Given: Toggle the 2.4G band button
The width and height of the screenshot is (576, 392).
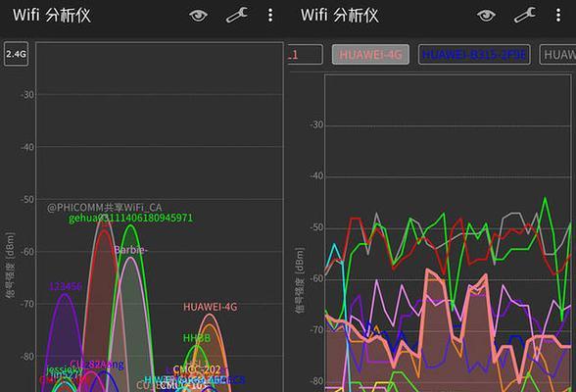Looking at the screenshot, I should tap(16, 54).
